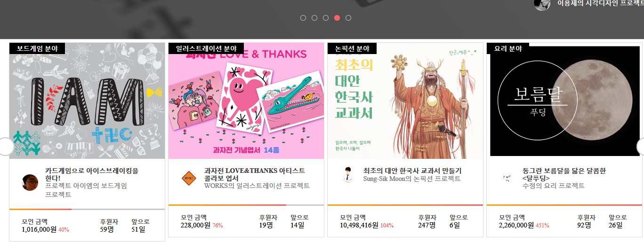The image size is (644, 242).
Task: Open the 일러스트레이션 분야 category tag
Action: 206,48
